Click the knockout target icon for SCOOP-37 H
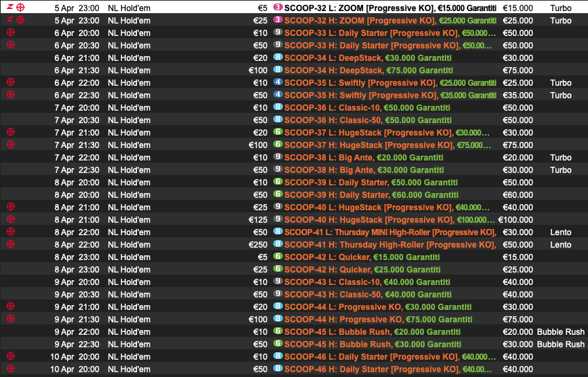The height and width of the screenshot is (377, 588). coord(10,145)
